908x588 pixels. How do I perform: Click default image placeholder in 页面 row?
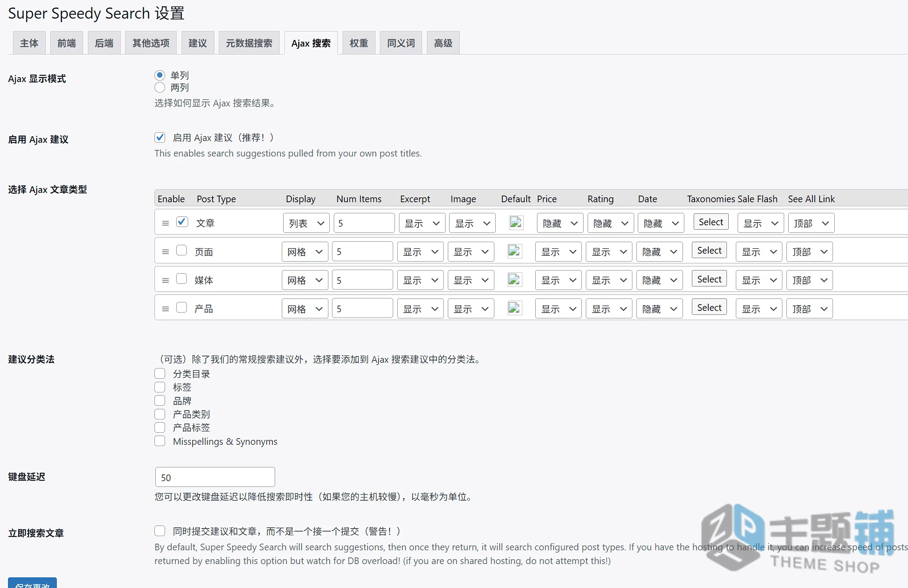[x=514, y=251]
